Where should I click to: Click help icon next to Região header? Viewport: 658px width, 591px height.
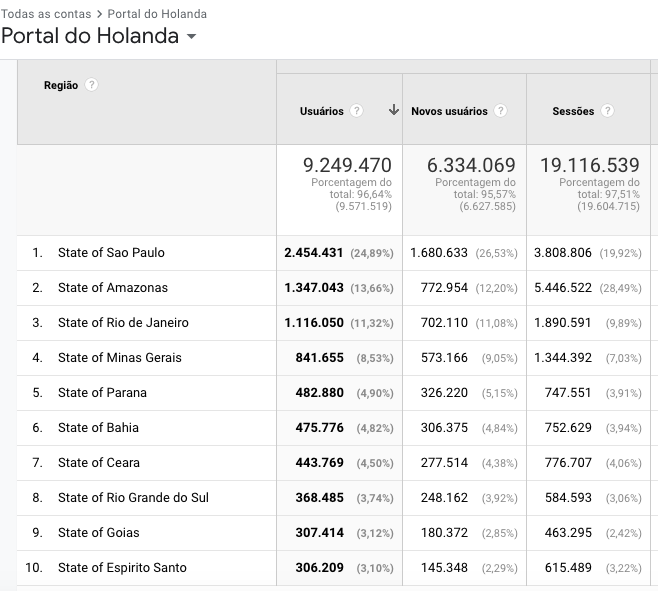pos(92,85)
